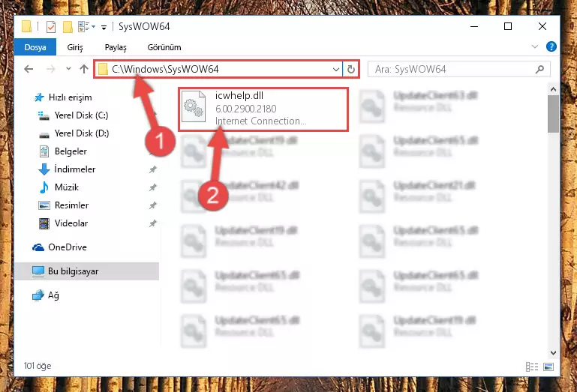Open Customize Quick Access Toolbar dropdown

(x=104, y=27)
